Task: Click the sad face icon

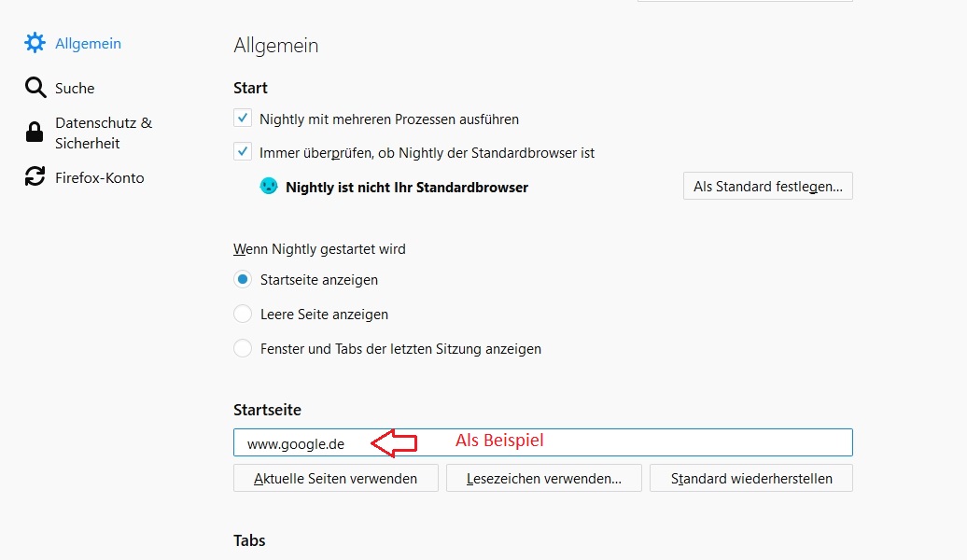Action: click(x=269, y=187)
